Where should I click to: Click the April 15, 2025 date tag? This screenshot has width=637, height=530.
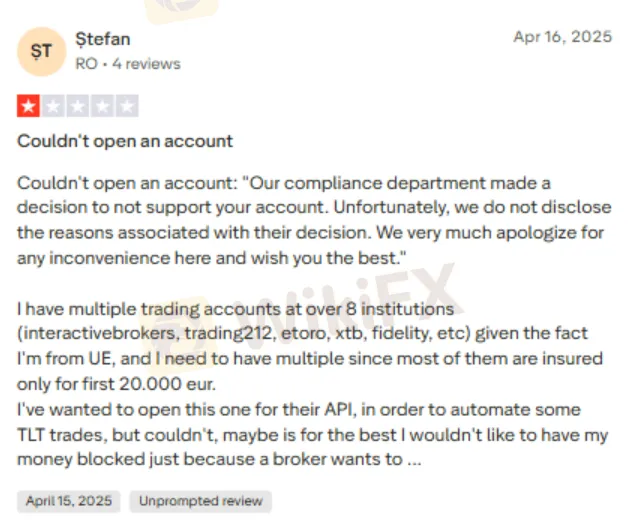[70, 500]
